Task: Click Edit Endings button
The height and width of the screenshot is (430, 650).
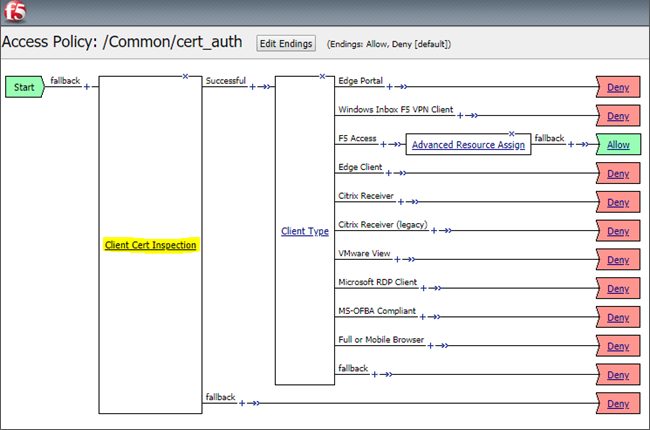Action: (286, 44)
